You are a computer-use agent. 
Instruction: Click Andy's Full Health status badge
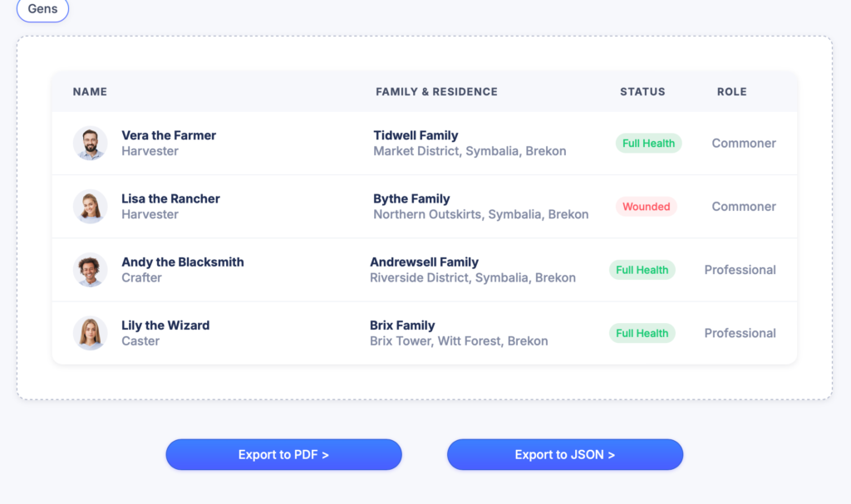pyautogui.click(x=642, y=270)
